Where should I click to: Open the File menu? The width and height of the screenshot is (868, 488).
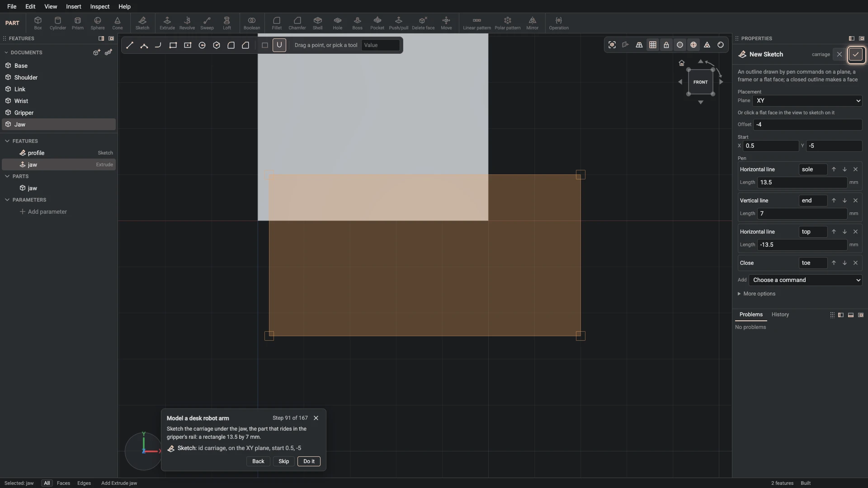coord(12,6)
